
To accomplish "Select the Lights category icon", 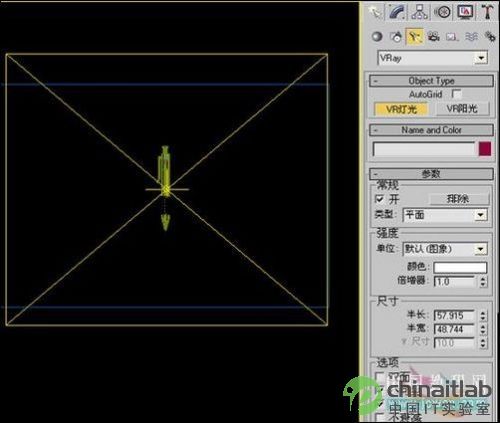I will [415, 36].
